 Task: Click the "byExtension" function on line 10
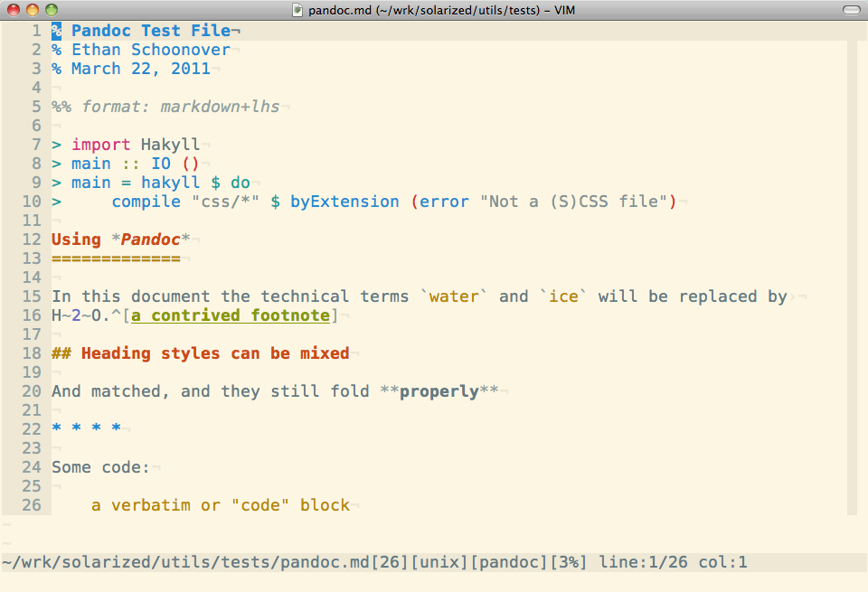pos(344,202)
